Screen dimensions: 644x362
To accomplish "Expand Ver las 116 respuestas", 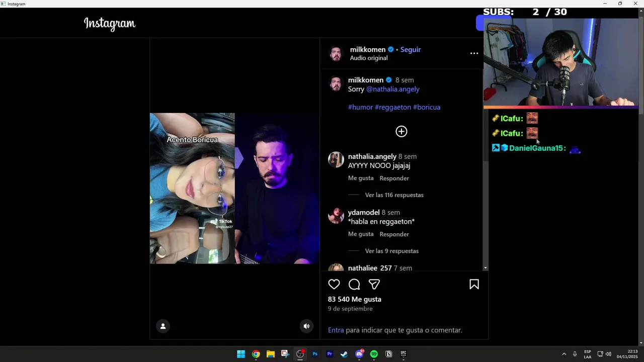I will pyautogui.click(x=394, y=195).
